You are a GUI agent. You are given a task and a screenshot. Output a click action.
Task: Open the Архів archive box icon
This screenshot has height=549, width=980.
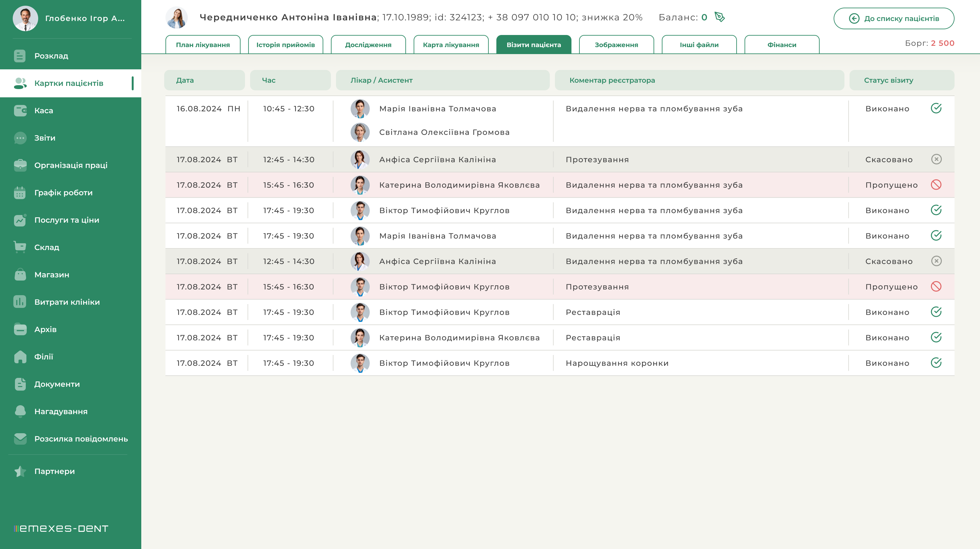coord(20,329)
